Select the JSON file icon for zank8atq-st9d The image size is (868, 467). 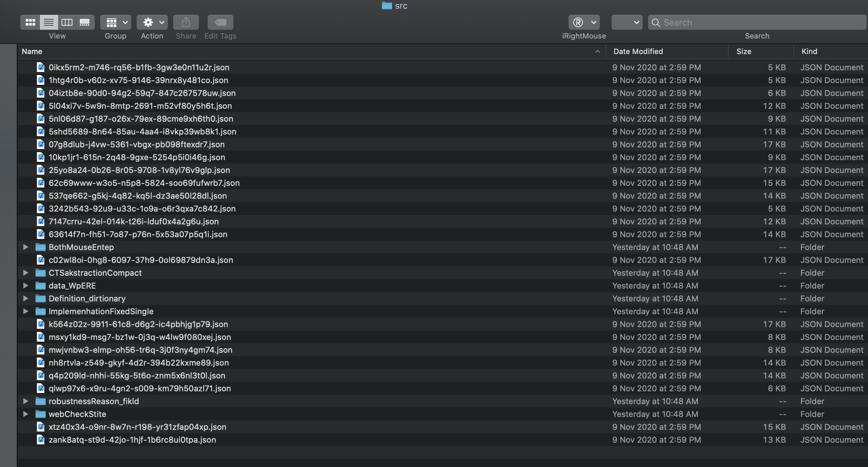(41, 440)
